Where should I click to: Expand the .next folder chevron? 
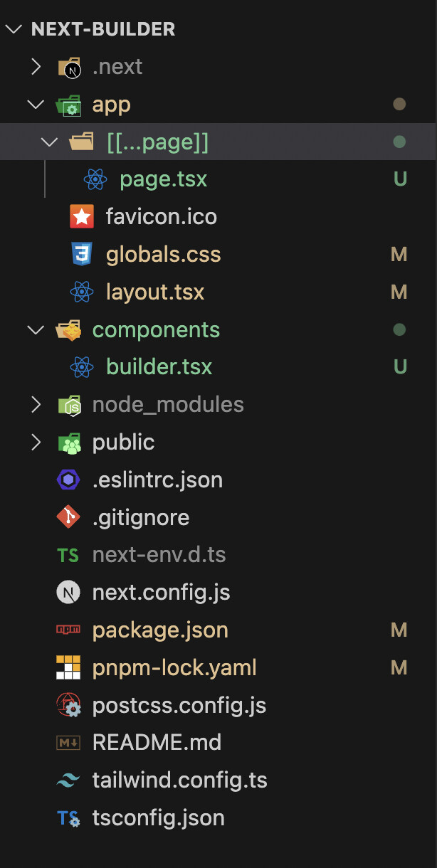[x=36, y=67]
